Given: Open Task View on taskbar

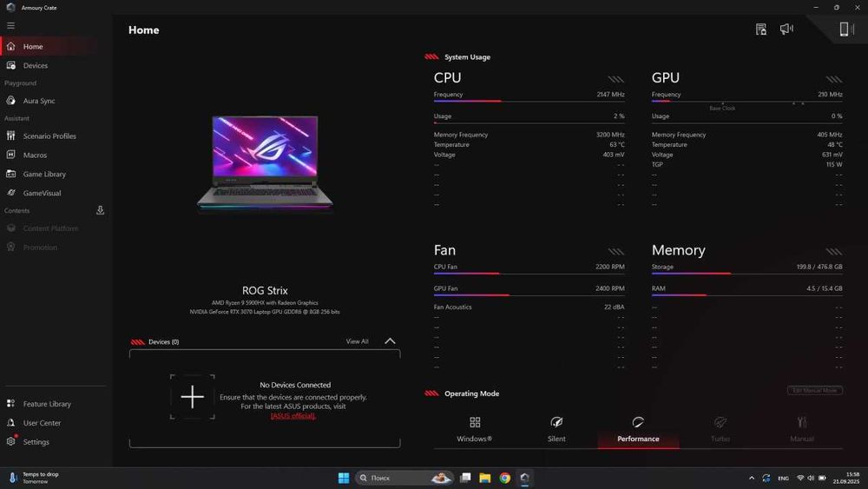Looking at the screenshot, I should (465, 478).
